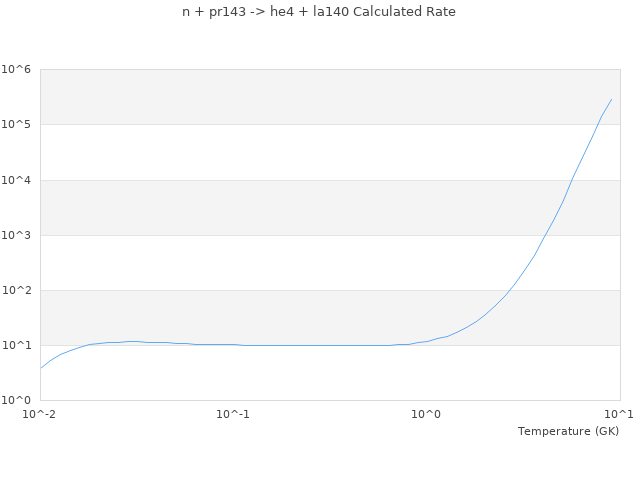The height and width of the screenshot is (480, 640).
Task: Click the 10^3 y-axis tick label
Action: point(16,235)
